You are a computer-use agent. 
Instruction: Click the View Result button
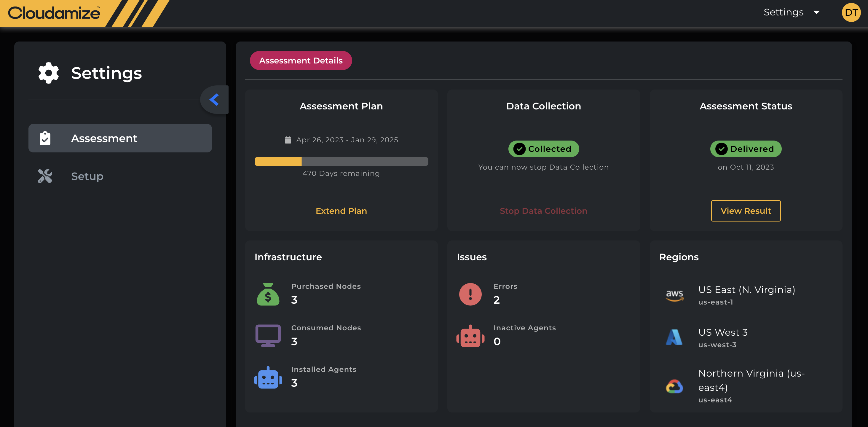coord(745,211)
